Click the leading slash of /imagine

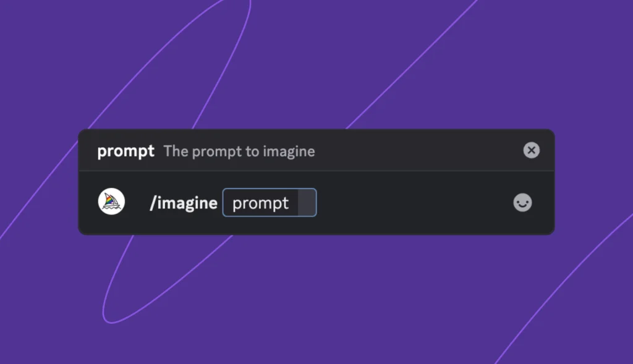click(x=152, y=203)
